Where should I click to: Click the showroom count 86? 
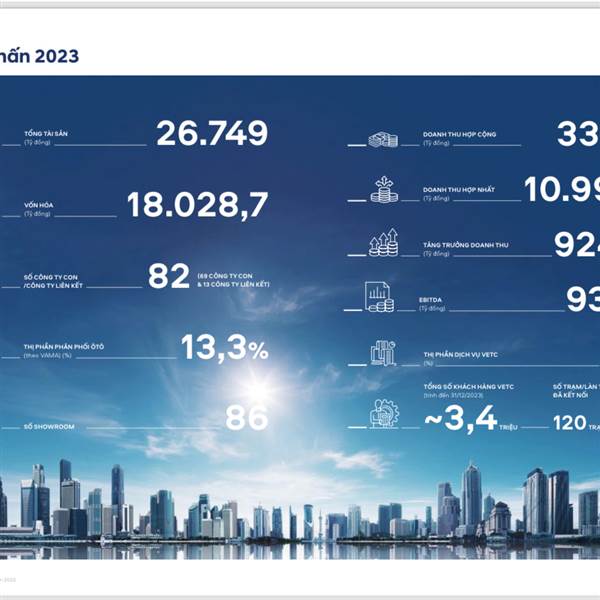coord(247,417)
